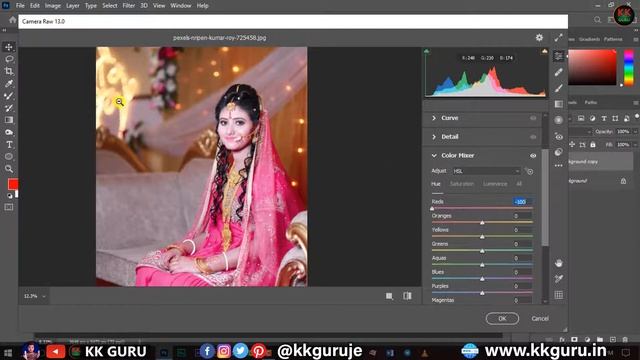Click the Oranges hue slider handle
Image resolution: width=640 pixels, height=360 pixels.
[482, 222]
